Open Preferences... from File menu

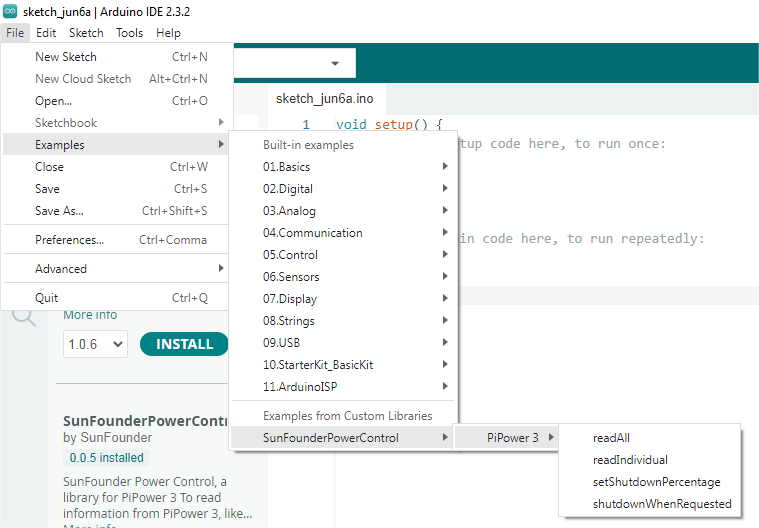click(x=116, y=240)
